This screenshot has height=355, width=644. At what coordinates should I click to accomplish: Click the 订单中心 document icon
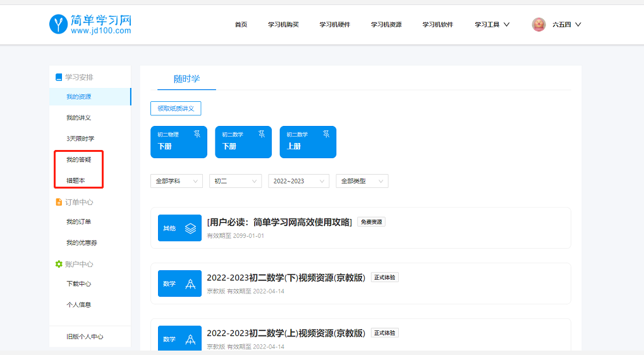[59, 202]
